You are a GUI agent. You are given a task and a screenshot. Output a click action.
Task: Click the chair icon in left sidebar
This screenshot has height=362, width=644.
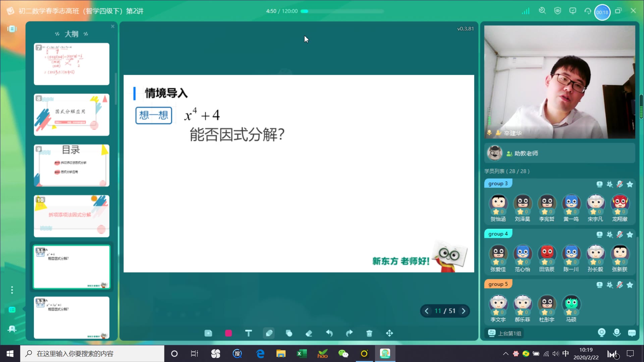(12, 329)
